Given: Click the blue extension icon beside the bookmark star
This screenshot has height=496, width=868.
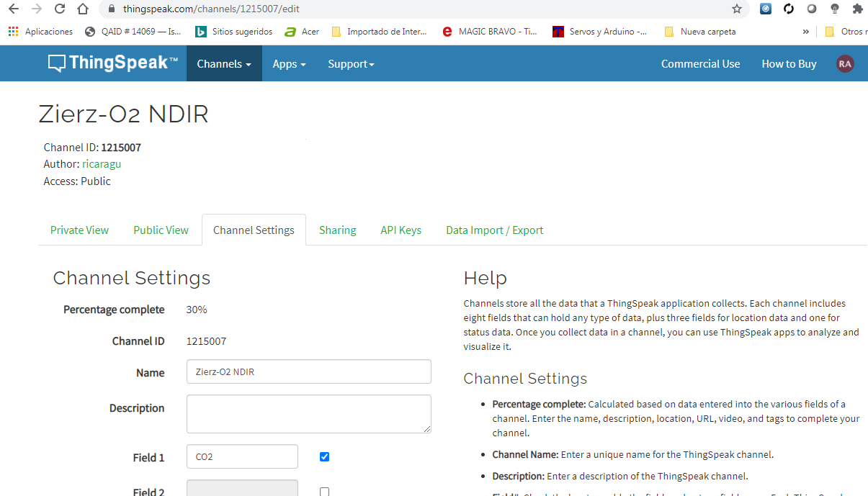Looking at the screenshot, I should [x=766, y=9].
